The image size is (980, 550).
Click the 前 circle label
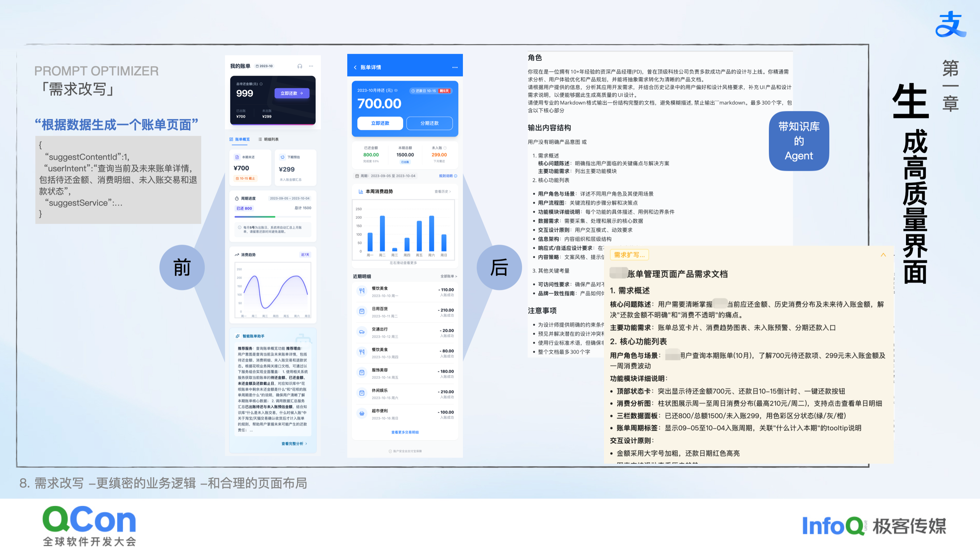(182, 267)
